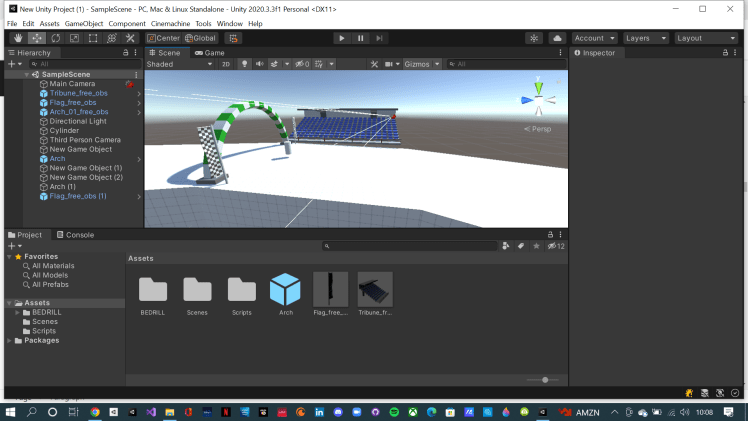The image size is (748, 421).
Task: Open cloud services with the cloud icon
Action: [x=557, y=38]
